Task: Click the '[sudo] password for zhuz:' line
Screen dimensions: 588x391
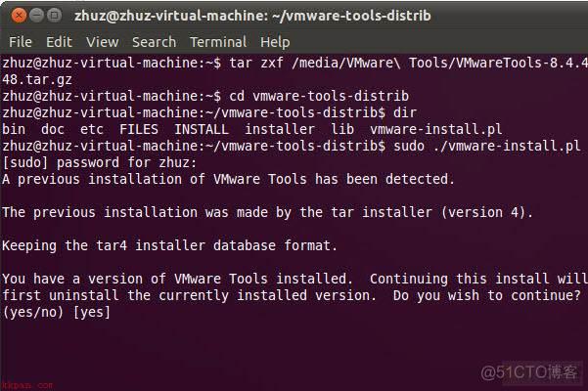Action: pos(100,162)
